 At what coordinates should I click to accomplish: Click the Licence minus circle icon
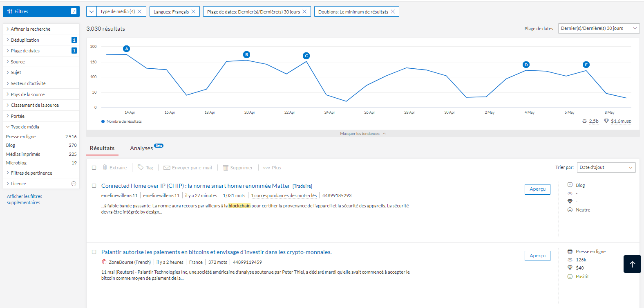[x=74, y=184]
